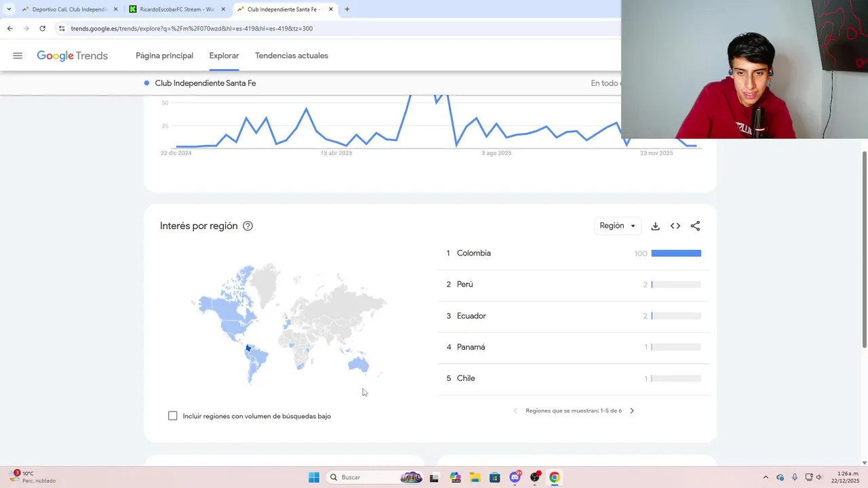Screen dimensions: 868x488
Task: Go to next page of regions
Action: tap(632, 411)
